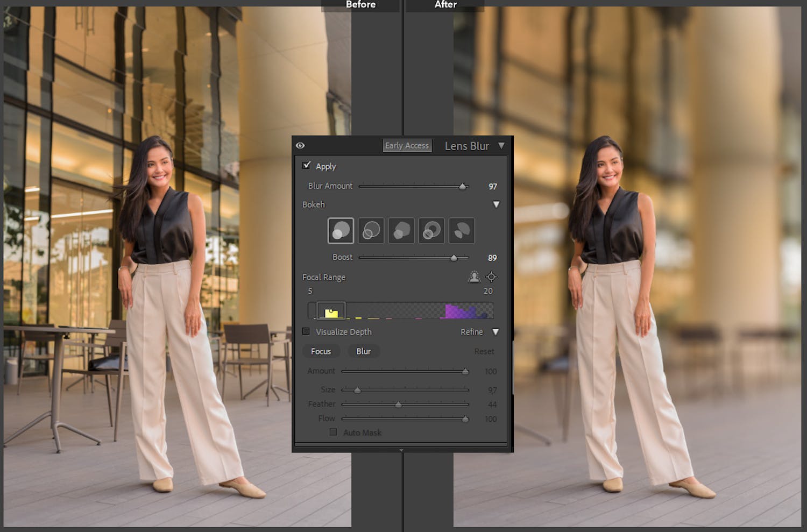This screenshot has width=807, height=532.
Task: Select the point focus crosshair icon
Action: click(x=492, y=276)
